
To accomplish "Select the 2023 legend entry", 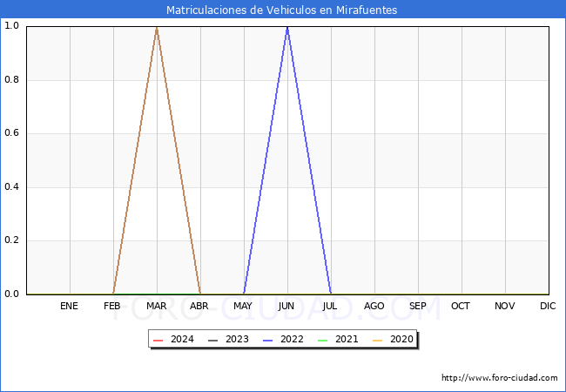I will [x=228, y=340].
